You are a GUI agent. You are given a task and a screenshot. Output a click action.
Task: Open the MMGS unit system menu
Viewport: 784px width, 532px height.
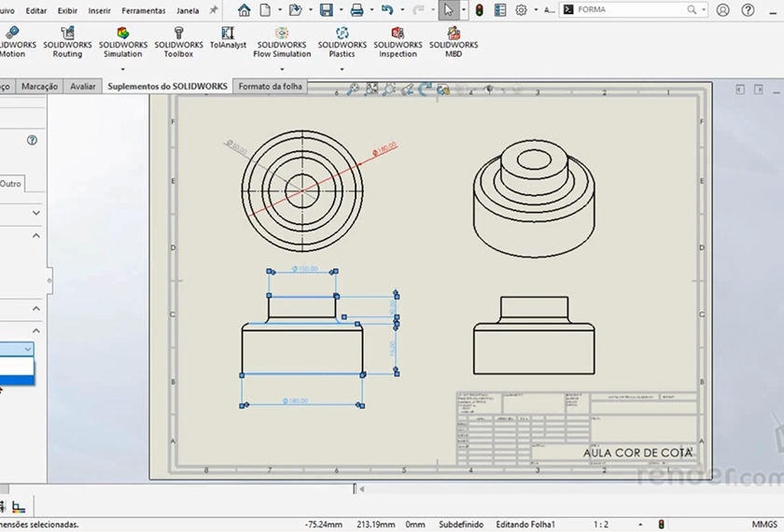[x=764, y=525]
